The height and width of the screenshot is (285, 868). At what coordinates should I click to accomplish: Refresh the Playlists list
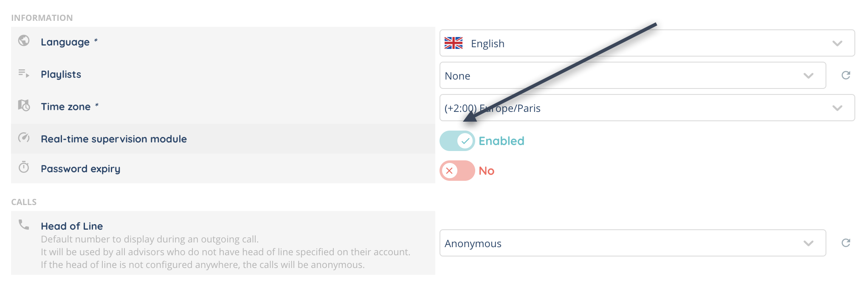(845, 75)
